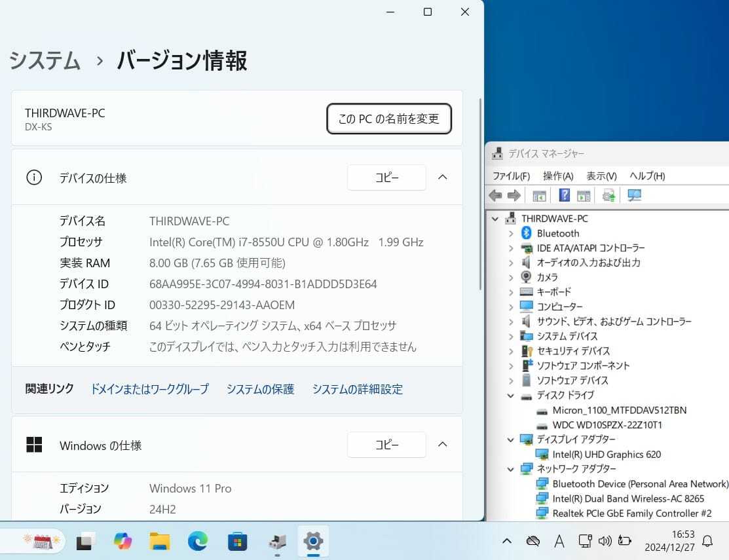Screen dimensions: 729x560
Task: Expand the Bluetooth tree node arrow
Action: [511, 233]
